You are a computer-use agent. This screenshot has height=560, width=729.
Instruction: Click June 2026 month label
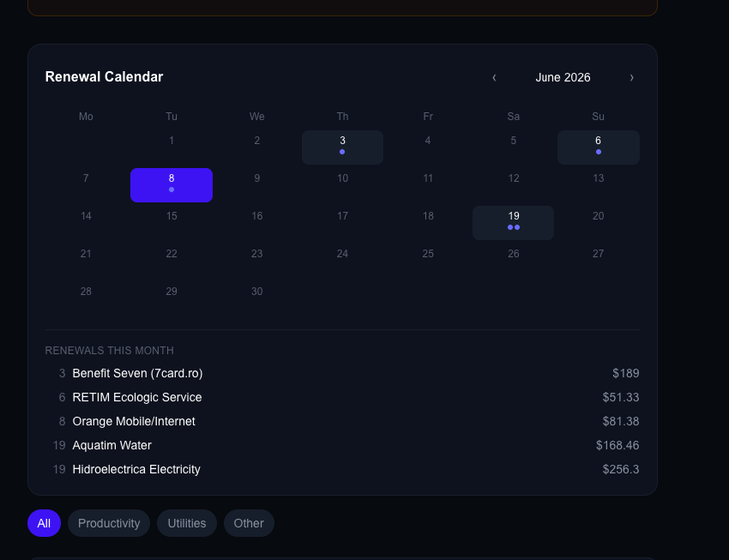tap(563, 77)
